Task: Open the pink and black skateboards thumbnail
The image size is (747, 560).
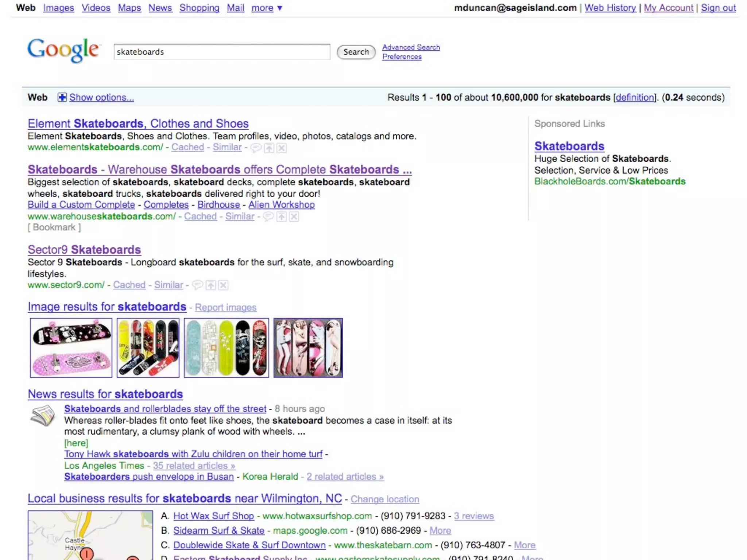Action: pos(71,347)
